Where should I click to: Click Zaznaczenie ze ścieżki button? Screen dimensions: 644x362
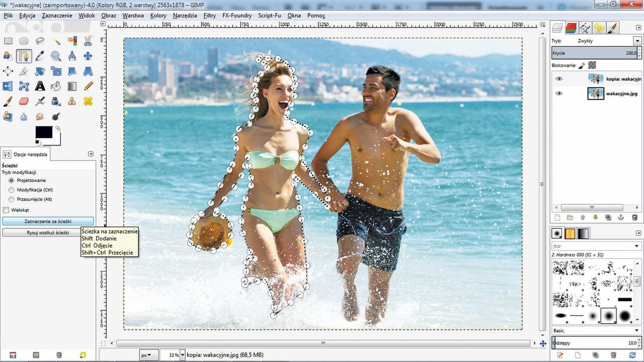coord(48,221)
